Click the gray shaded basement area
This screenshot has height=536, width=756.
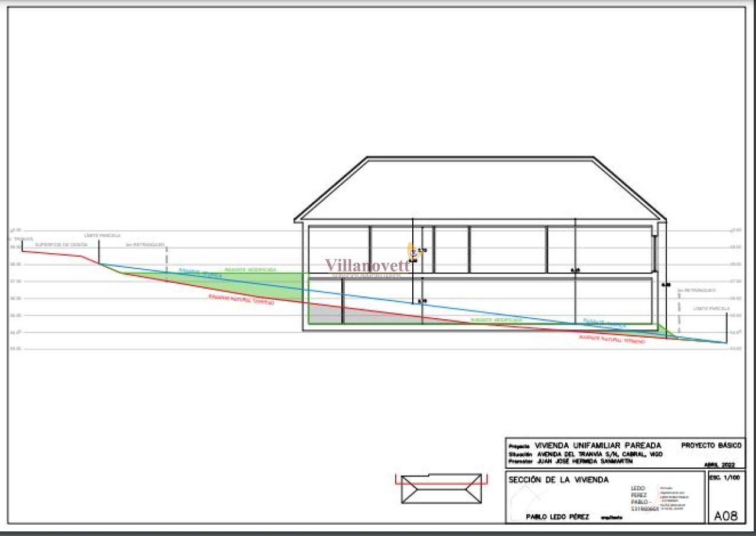coord(324,314)
